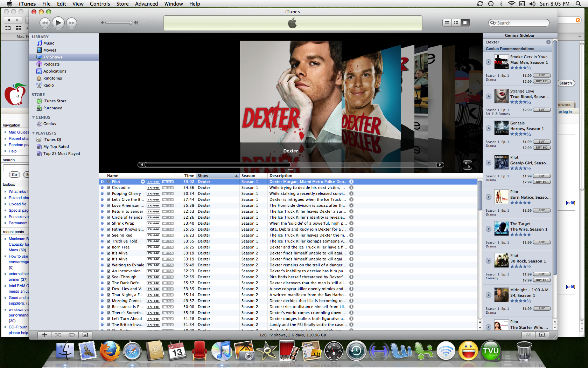588x368 pixels.
Task: Open the iTunes DJ playlist
Action: pos(52,139)
